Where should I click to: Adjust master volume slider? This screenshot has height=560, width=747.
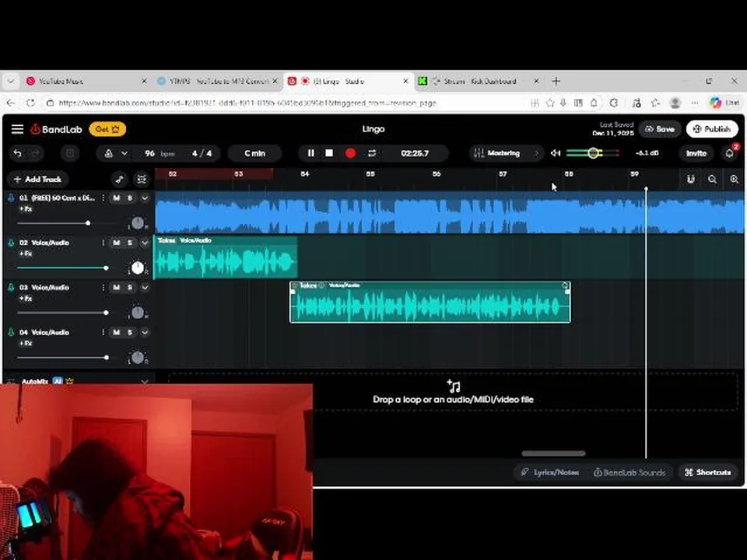pos(593,153)
